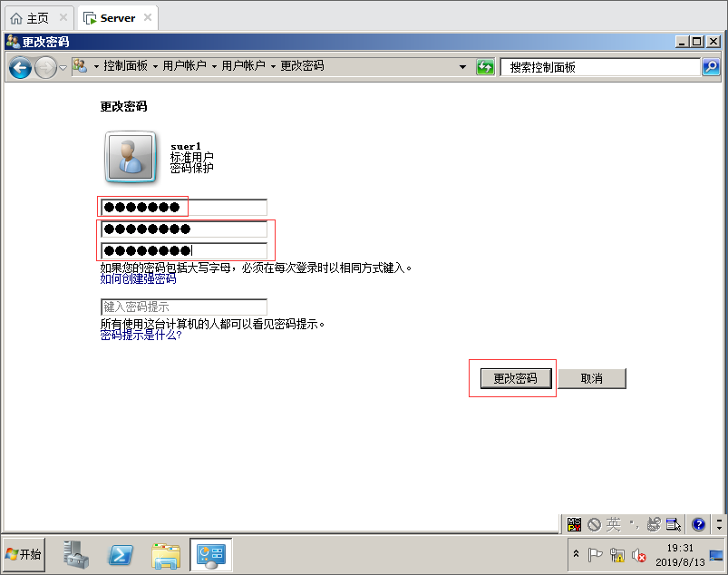Click the Back navigation arrow button
Viewport: 728px width, 575px height.
coord(20,67)
